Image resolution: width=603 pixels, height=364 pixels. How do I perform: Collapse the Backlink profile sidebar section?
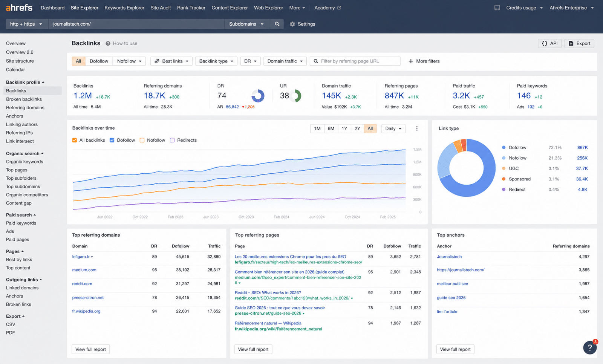25,82
